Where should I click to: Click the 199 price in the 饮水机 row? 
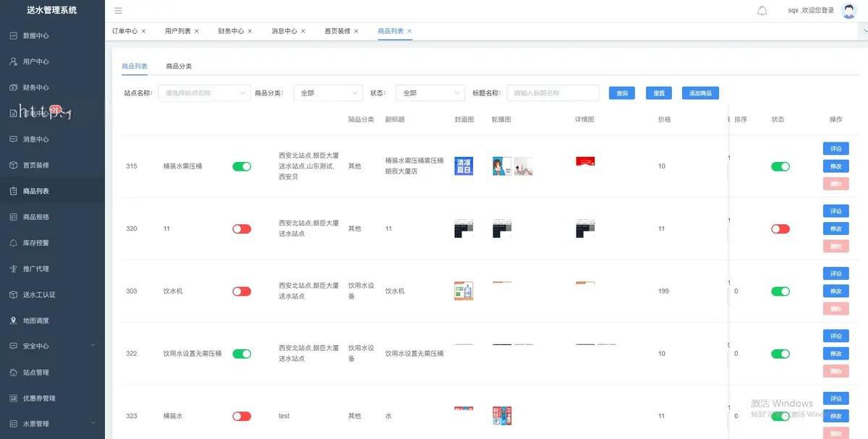click(x=663, y=291)
